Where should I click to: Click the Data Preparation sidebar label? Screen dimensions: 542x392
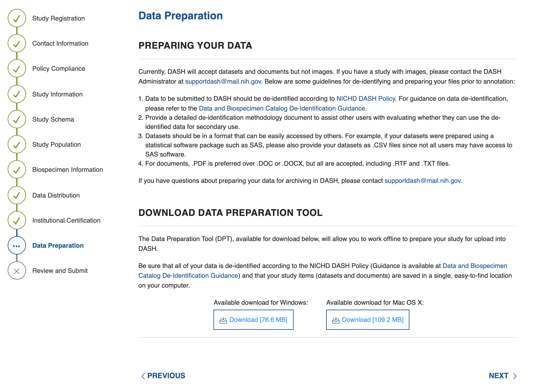pyautogui.click(x=58, y=246)
